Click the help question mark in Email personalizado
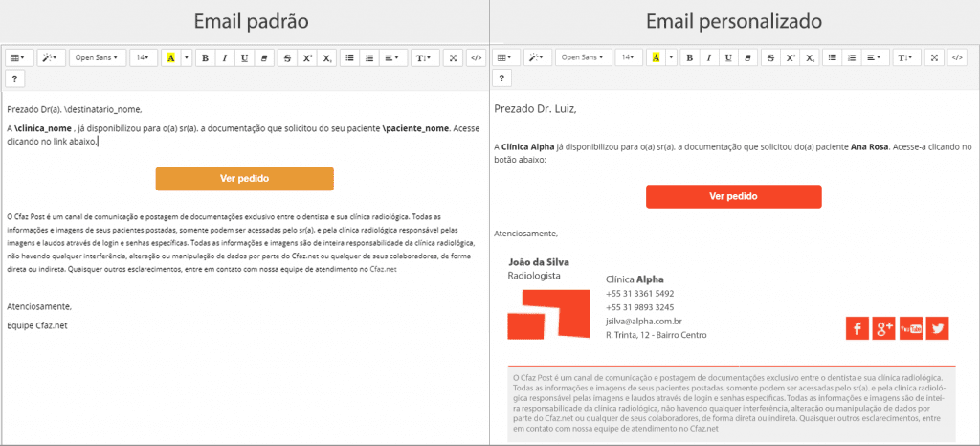 tap(501, 78)
